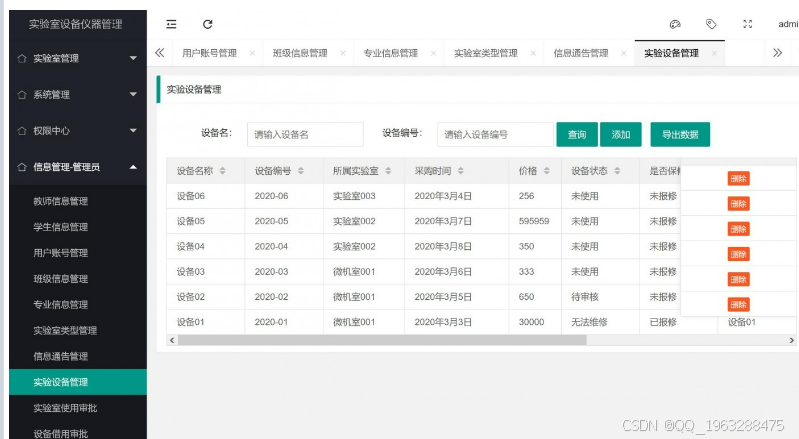799x439 pixels.
Task: Open the theme palette icon
Action: pos(675,24)
